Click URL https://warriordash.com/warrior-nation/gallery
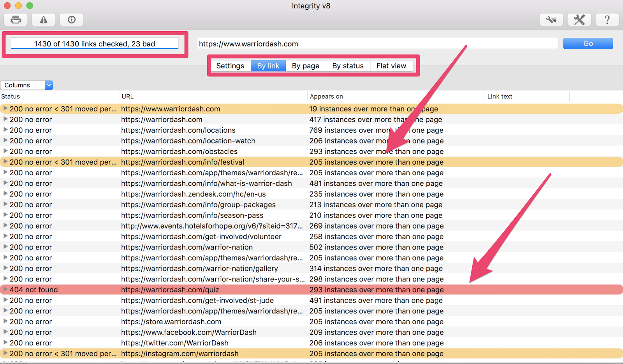The image size is (623, 364). click(199, 269)
